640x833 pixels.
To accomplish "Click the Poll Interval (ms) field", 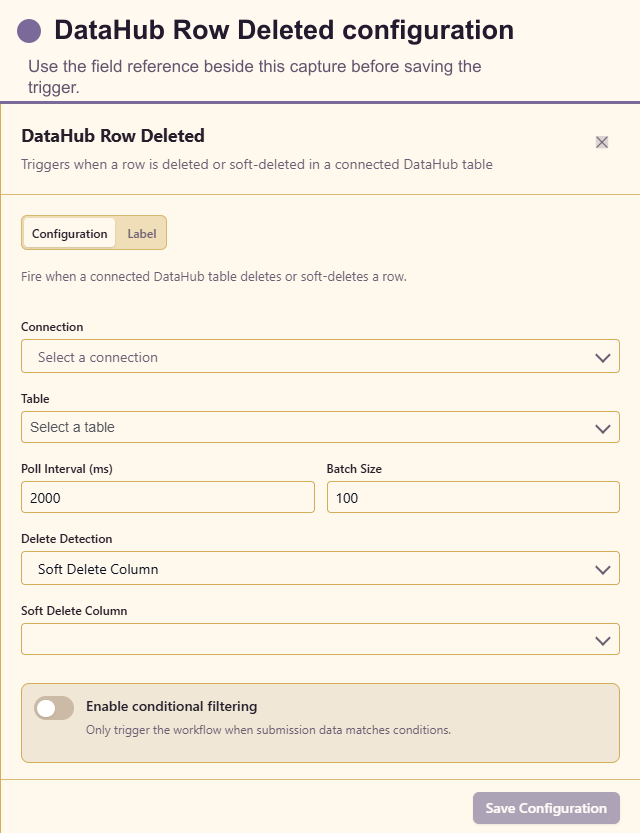I will tap(168, 497).
